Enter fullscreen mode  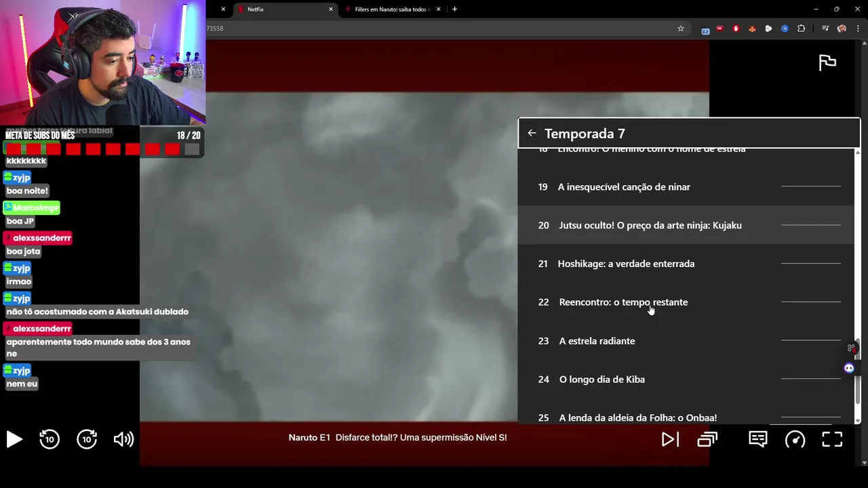832,439
